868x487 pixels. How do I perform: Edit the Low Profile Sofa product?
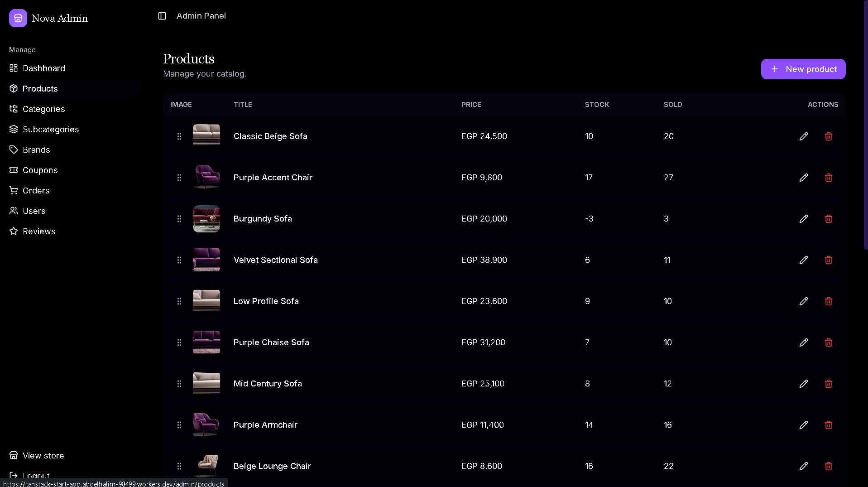pos(804,301)
